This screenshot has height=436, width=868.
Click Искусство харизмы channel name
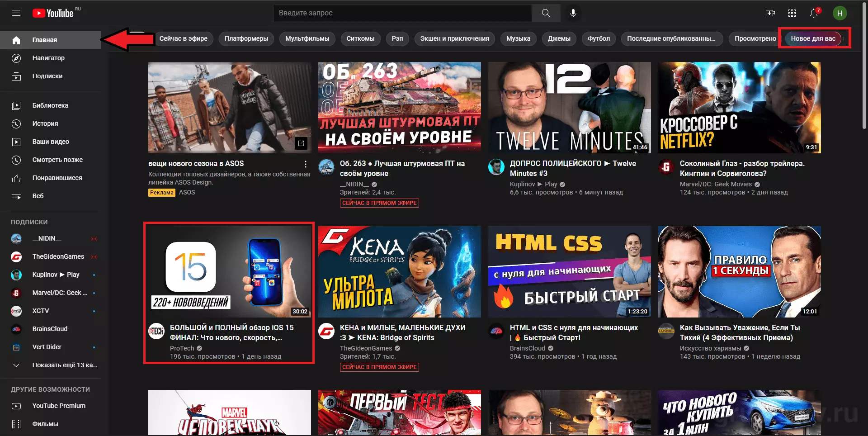(710, 348)
